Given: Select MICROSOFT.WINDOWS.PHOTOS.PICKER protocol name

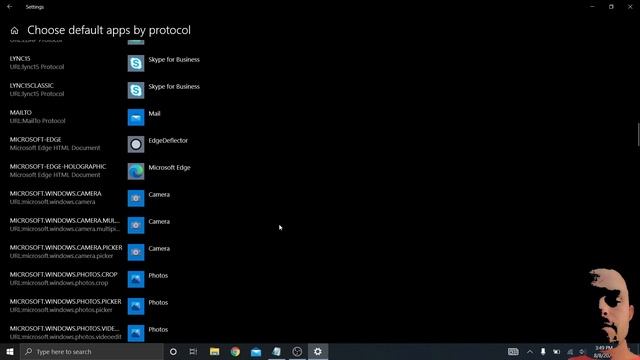Looking at the screenshot, I should pyautogui.click(x=65, y=301).
